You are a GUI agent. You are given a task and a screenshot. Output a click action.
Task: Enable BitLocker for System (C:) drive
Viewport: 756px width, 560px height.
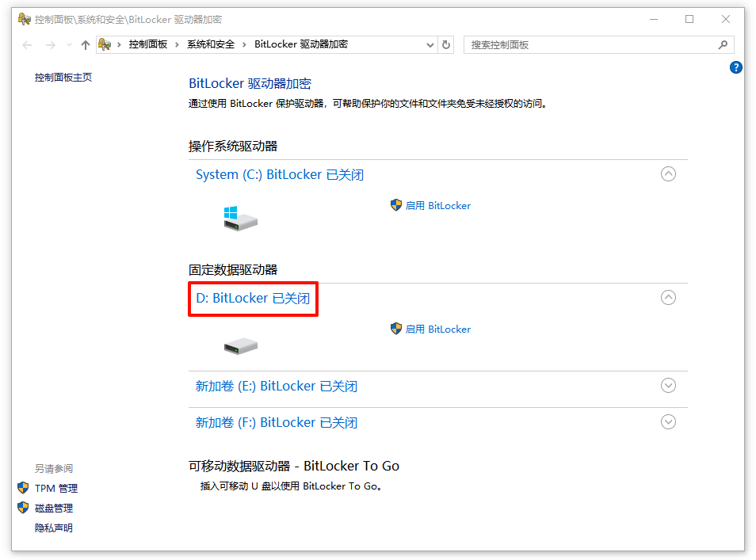437,206
